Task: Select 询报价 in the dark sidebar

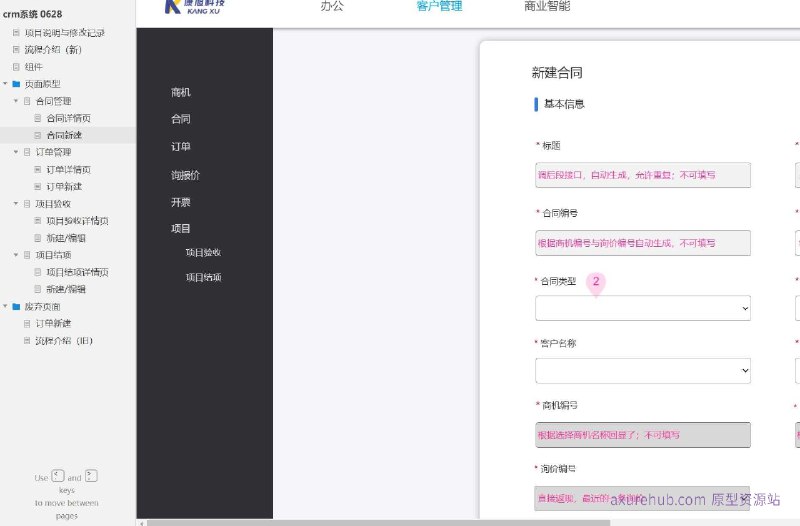Action: [185, 176]
